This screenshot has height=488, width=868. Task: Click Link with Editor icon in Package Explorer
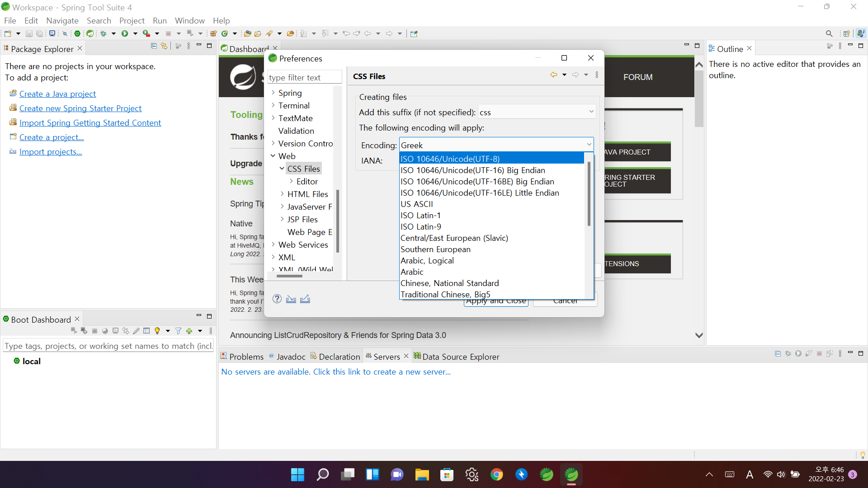[x=164, y=46]
